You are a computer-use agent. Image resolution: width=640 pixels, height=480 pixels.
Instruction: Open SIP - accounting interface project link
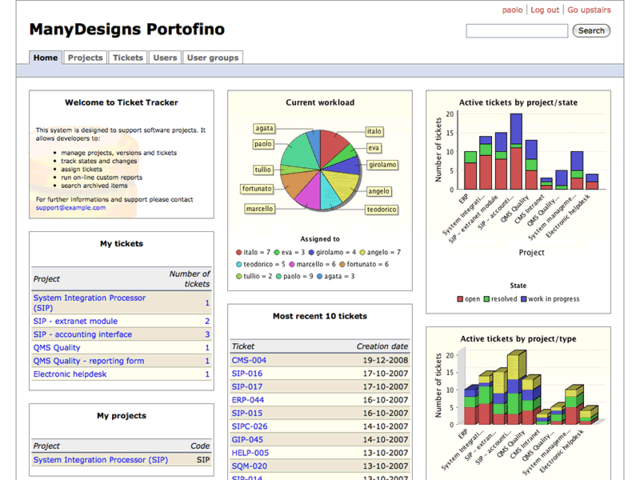[82, 335]
